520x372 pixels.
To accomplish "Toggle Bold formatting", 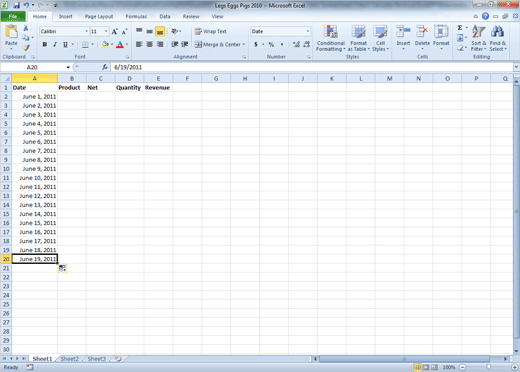I will [x=45, y=44].
